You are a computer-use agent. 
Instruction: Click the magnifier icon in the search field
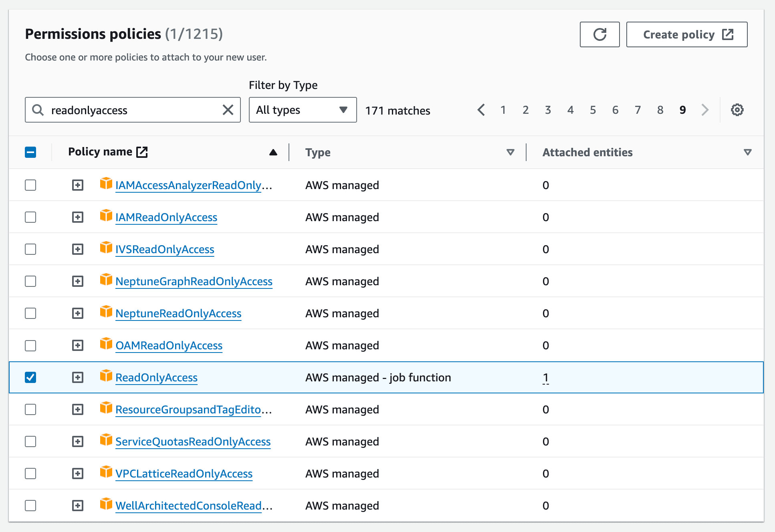(38, 110)
